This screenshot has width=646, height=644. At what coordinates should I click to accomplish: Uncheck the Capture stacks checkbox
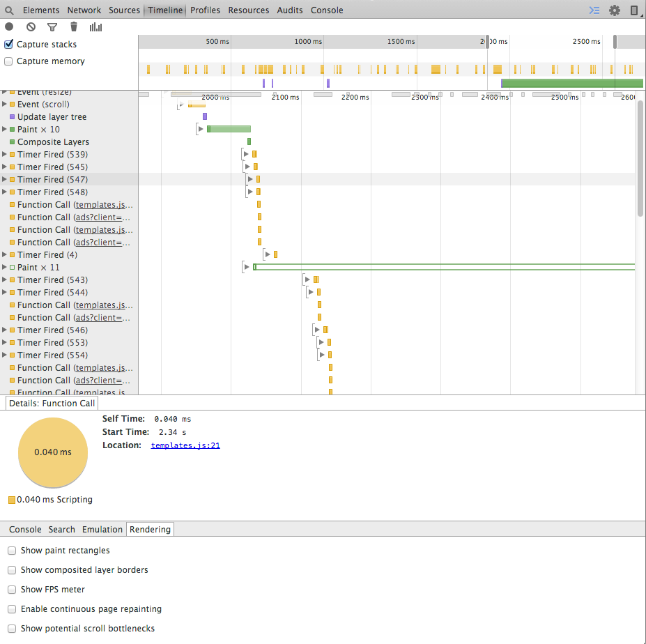pos(9,45)
